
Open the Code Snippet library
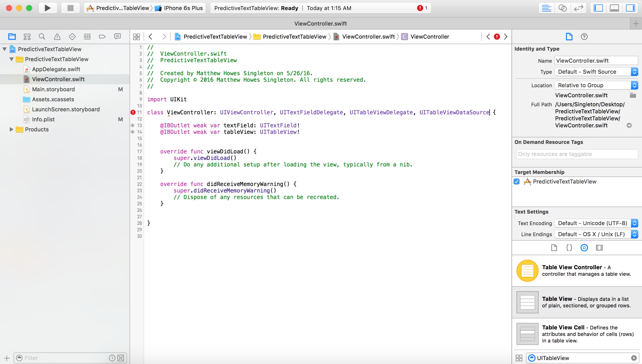(x=569, y=248)
